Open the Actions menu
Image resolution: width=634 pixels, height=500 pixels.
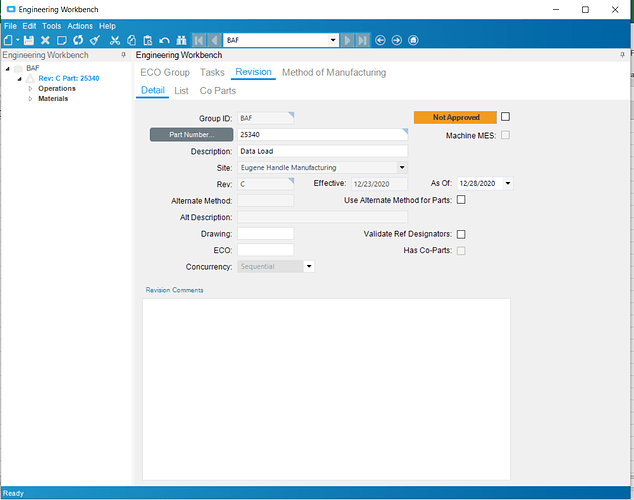(x=80, y=26)
